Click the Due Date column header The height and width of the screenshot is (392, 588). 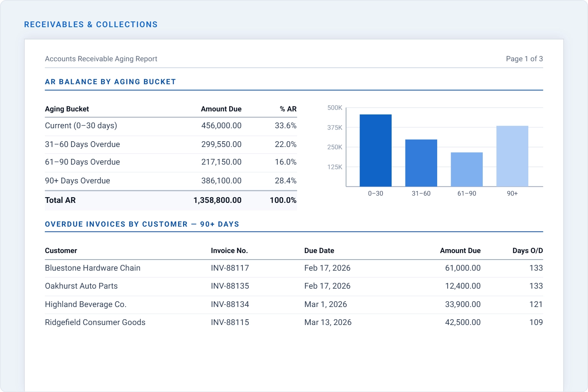click(x=319, y=251)
